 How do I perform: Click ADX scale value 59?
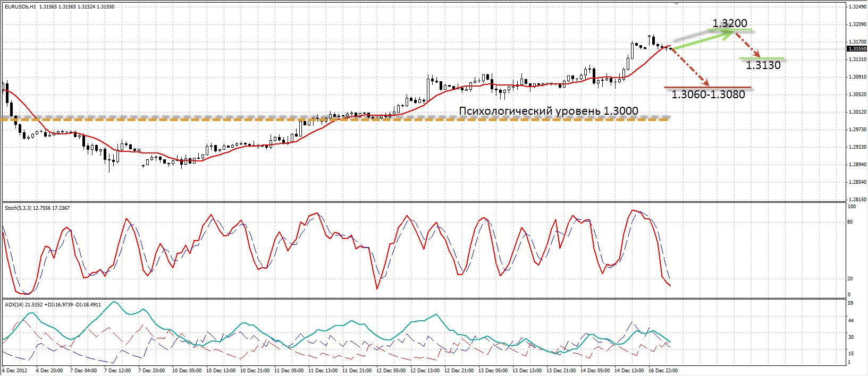pyautogui.click(x=850, y=303)
